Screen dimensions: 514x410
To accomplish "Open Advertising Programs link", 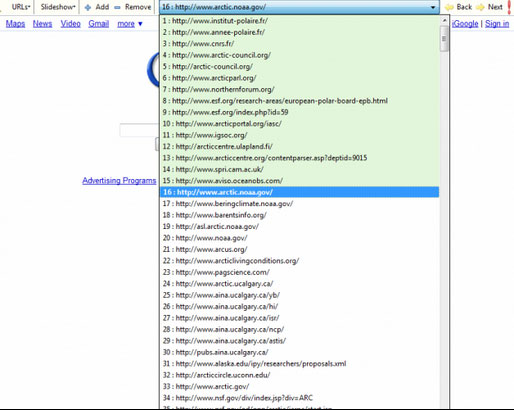I will 119,181.
